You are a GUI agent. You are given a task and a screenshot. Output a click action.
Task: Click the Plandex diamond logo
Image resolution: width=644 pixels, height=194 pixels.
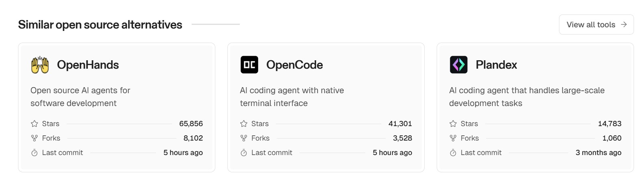(459, 65)
